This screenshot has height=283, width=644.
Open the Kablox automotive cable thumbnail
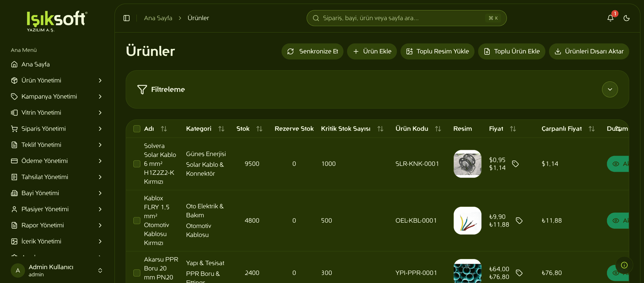coord(468,221)
